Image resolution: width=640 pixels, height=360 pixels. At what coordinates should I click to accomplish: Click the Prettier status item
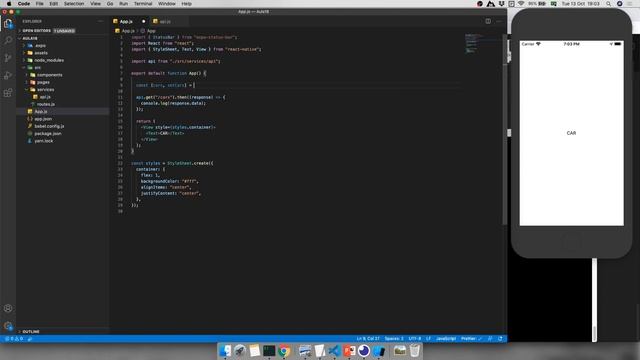(x=471, y=339)
